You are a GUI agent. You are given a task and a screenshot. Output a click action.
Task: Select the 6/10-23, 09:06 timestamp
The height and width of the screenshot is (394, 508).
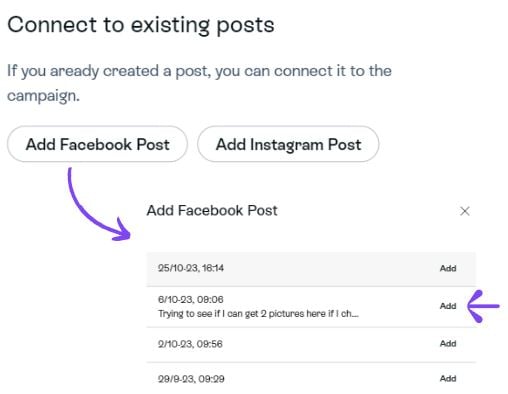tap(191, 299)
